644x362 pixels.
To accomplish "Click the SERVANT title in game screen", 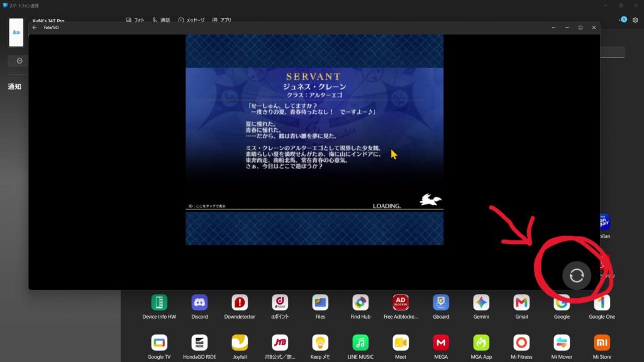I will click(x=313, y=77).
